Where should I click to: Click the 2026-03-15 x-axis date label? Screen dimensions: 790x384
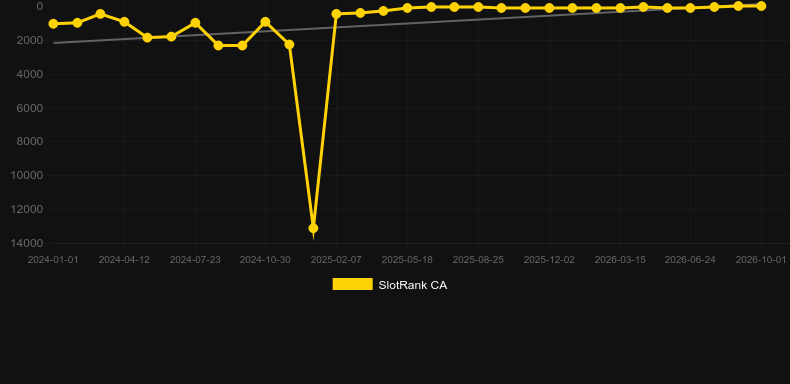click(620, 260)
